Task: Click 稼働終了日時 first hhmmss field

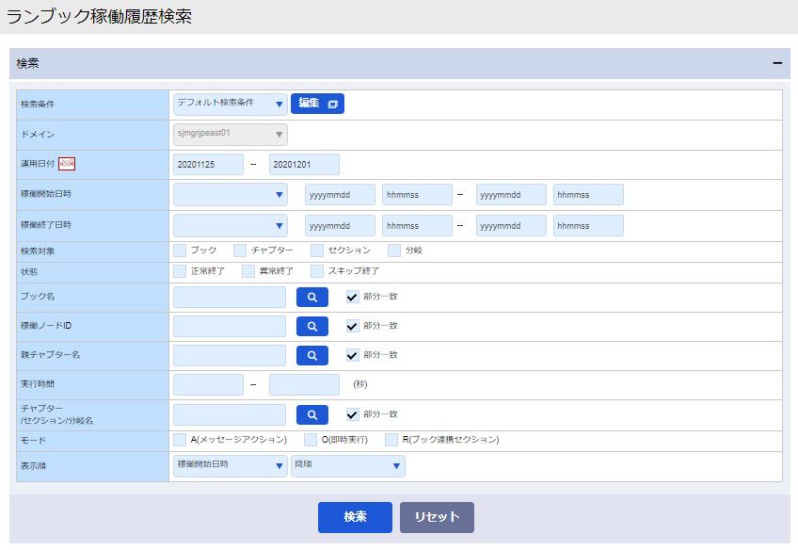Action: [417, 226]
